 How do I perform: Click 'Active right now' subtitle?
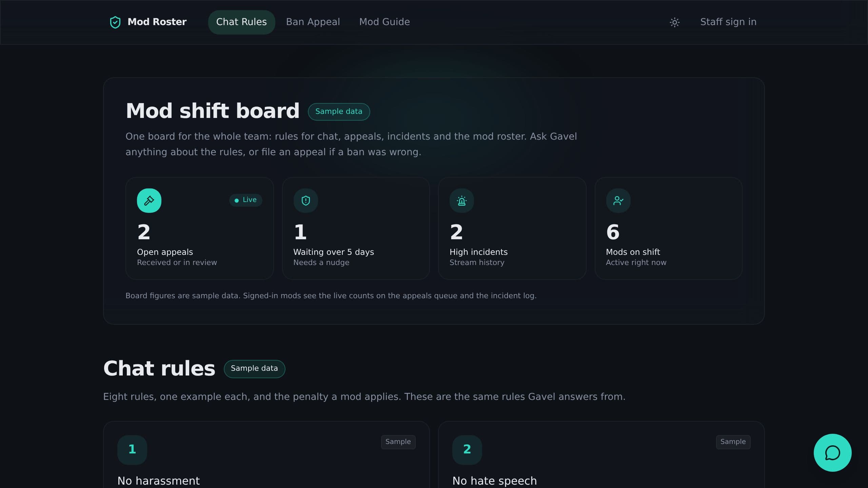point(636,263)
